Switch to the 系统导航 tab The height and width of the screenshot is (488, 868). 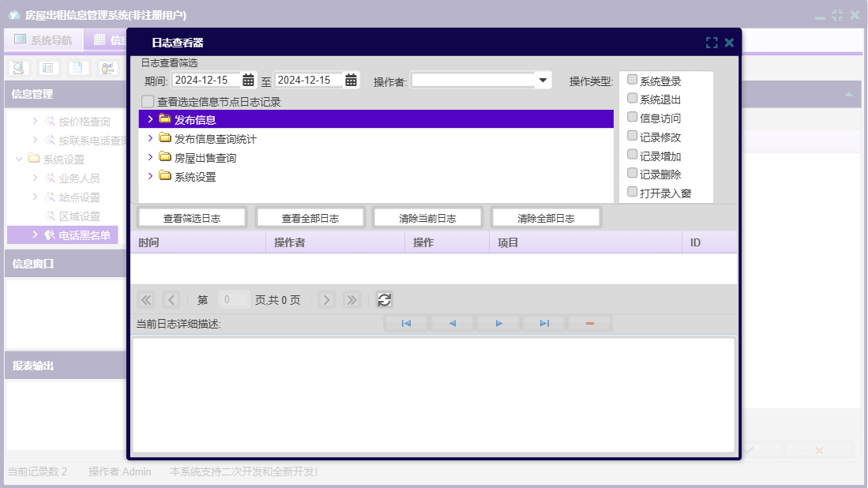point(43,39)
